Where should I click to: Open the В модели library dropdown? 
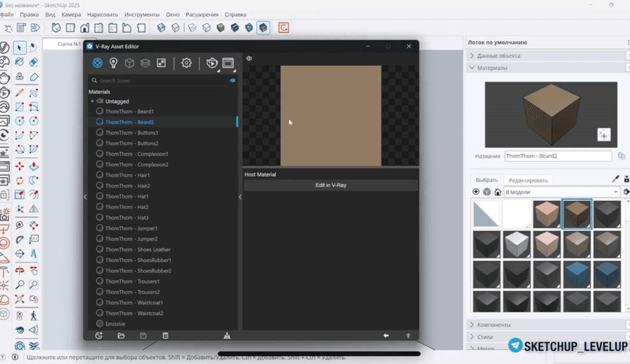[x=561, y=192]
